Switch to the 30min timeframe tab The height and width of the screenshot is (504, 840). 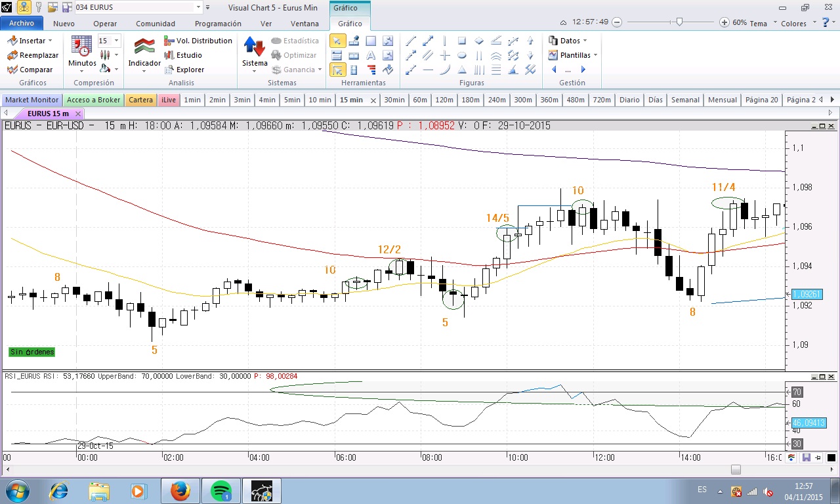pyautogui.click(x=394, y=100)
